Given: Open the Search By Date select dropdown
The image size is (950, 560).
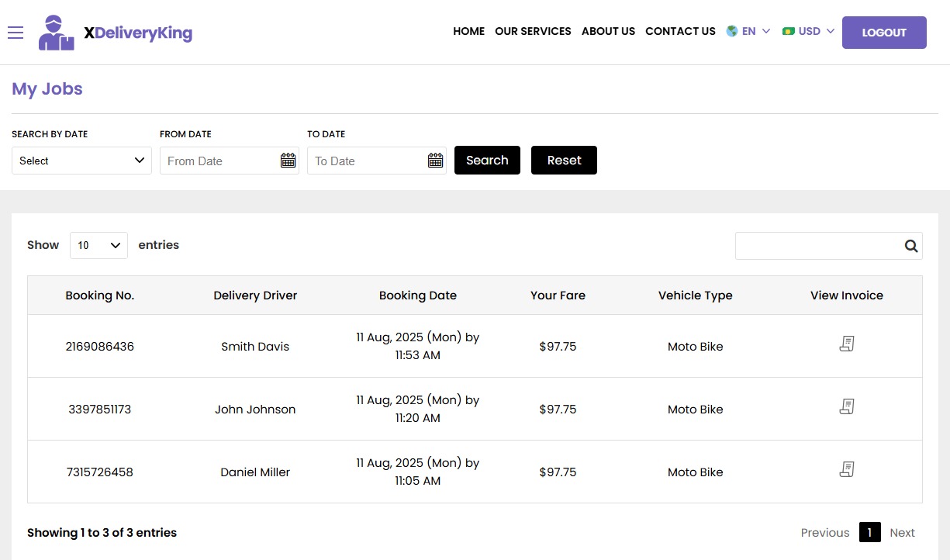Looking at the screenshot, I should pyautogui.click(x=81, y=161).
